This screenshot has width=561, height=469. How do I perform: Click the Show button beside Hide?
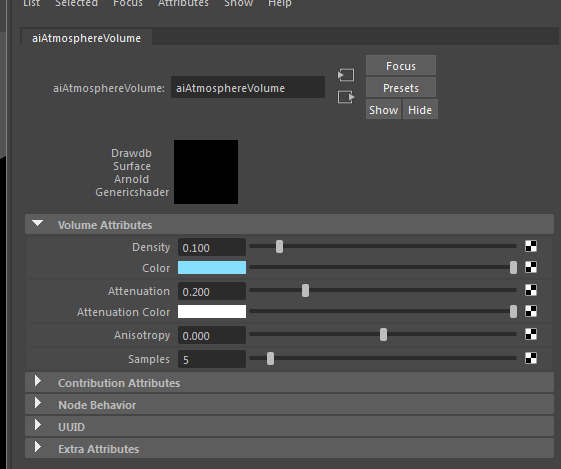pyautogui.click(x=383, y=109)
